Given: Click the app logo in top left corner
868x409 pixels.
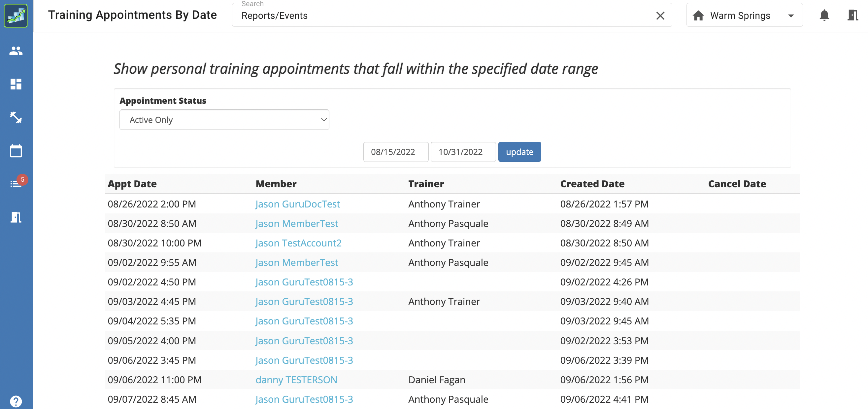Looking at the screenshot, I should [x=16, y=16].
